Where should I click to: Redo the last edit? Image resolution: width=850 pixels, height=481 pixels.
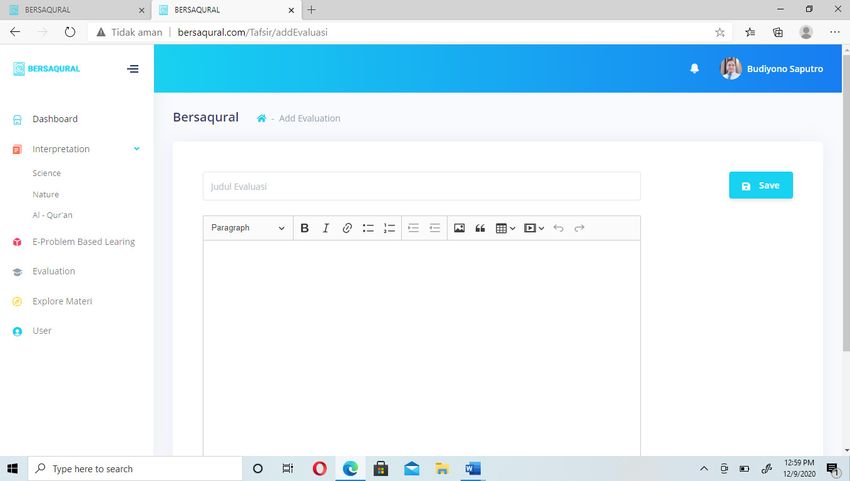coord(579,228)
